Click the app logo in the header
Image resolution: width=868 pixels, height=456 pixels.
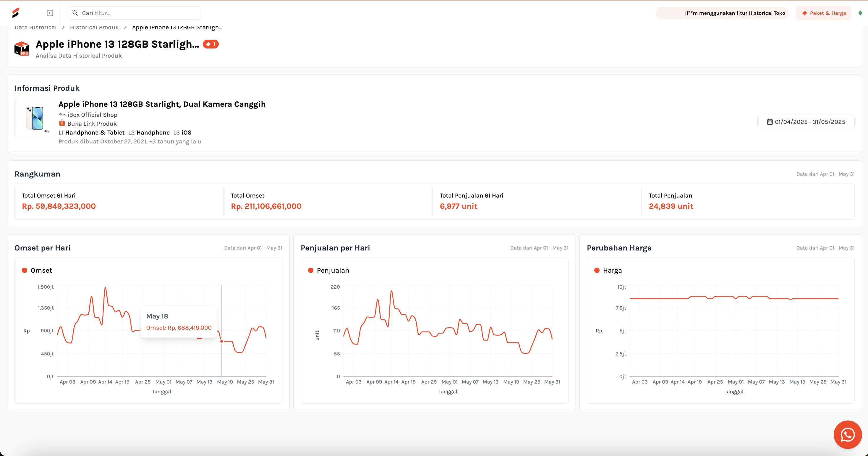[x=15, y=13]
